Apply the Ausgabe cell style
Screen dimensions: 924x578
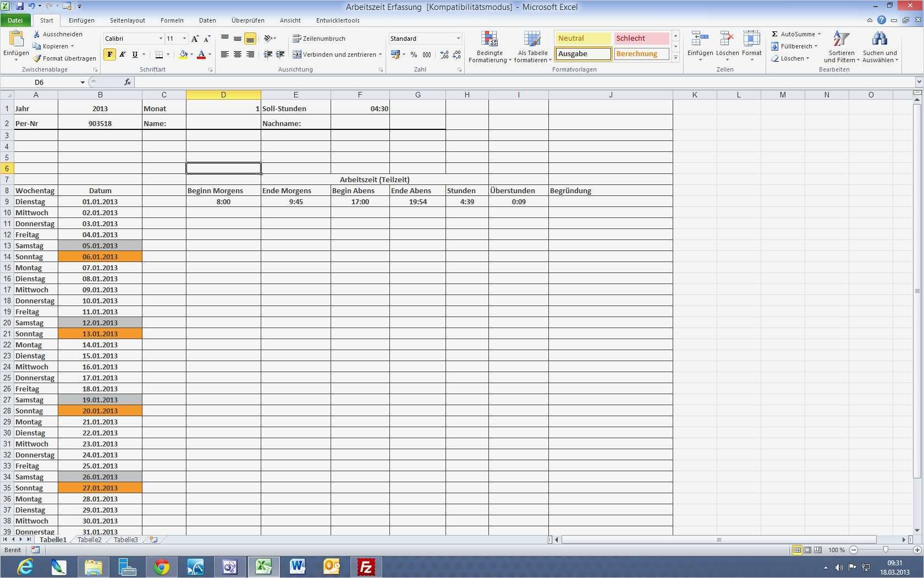point(581,54)
